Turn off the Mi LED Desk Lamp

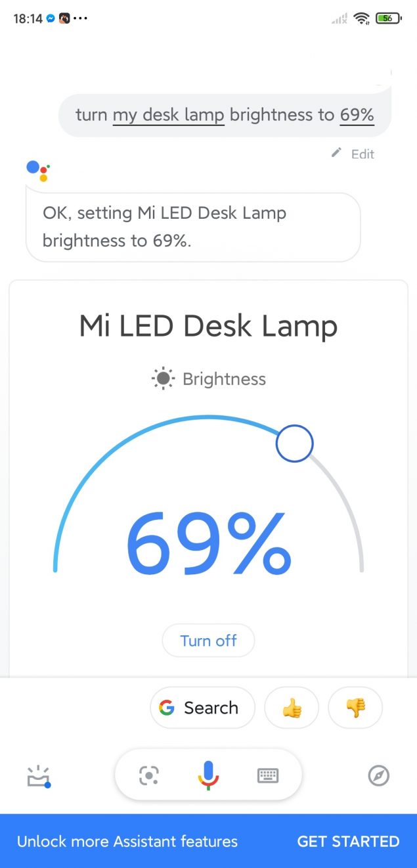(x=208, y=641)
